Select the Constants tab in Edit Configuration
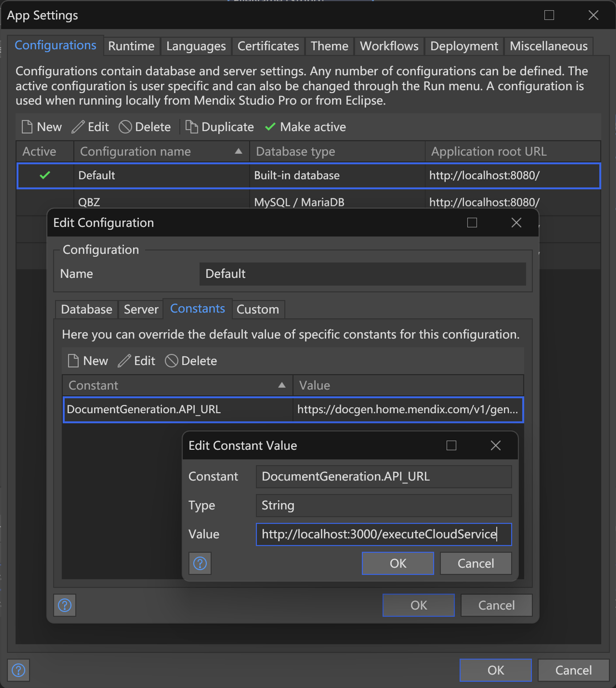616x688 pixels. click(198, 308)
